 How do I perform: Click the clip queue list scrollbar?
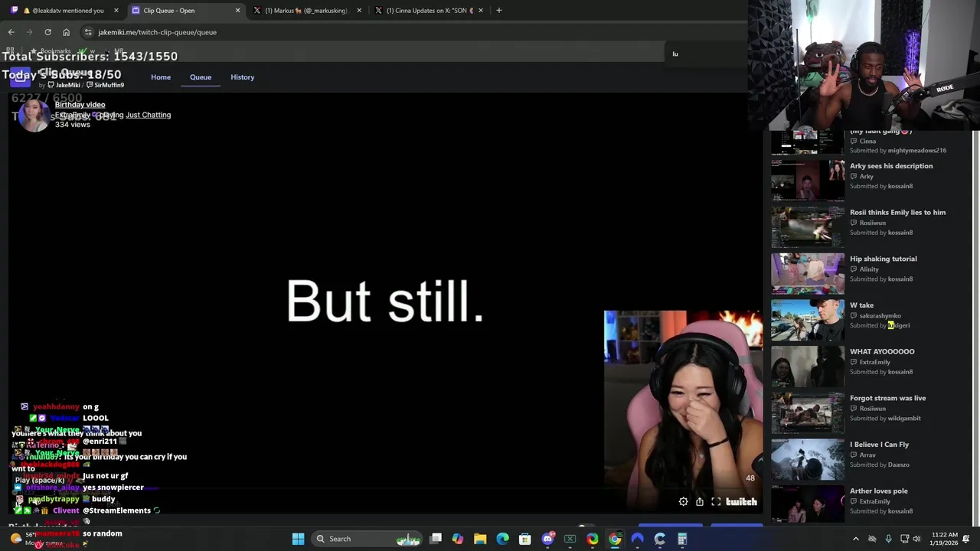975,328
